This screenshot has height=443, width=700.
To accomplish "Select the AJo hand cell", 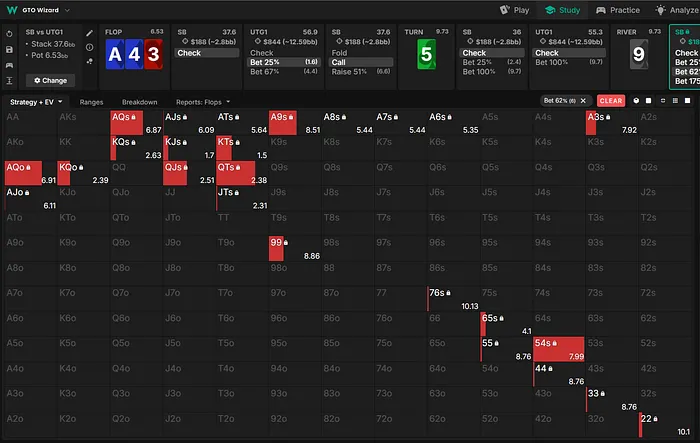I will coord(30,198).
